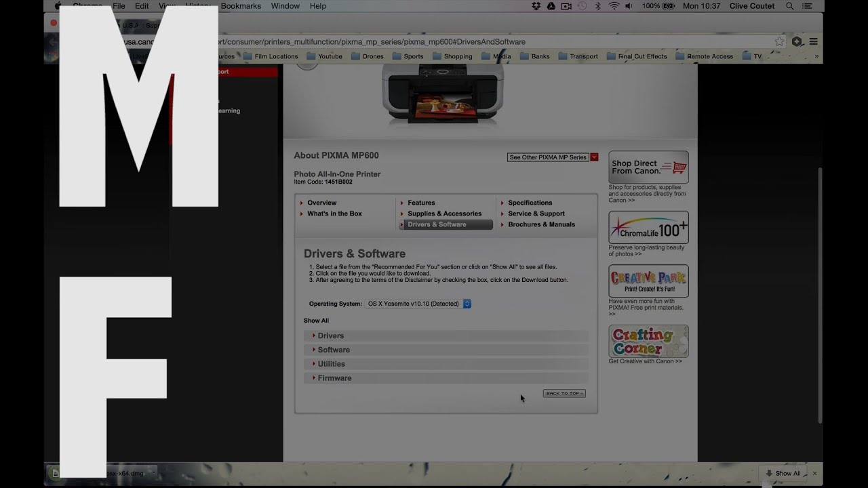Open the Remote Access bookmark folder
The image size is (868, 488).
704,56
